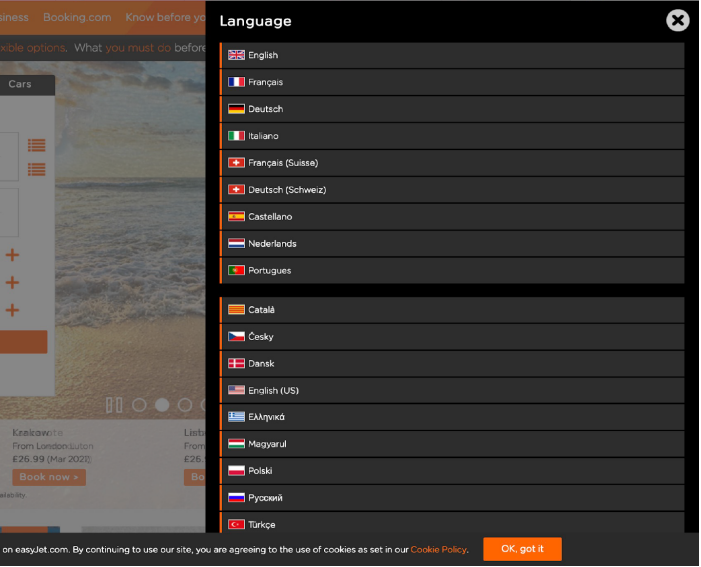Click the UK flag next to English
This screenshot has width=701, height=567.
[236, 55]
